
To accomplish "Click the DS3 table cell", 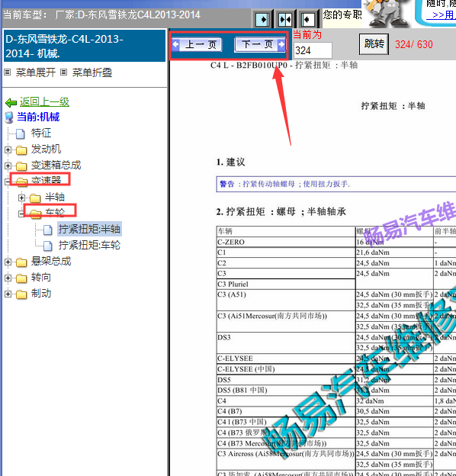I will coord(286,343).
